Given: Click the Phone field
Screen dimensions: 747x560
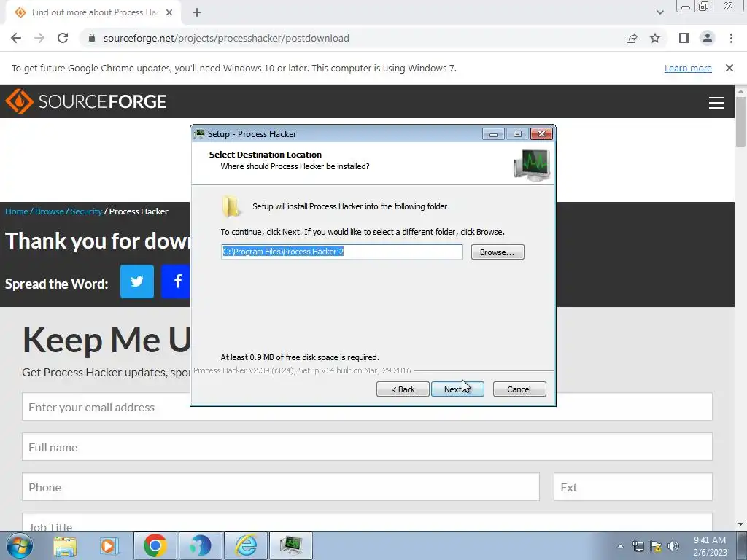Looking at the screenshot, I should coord(281,487).
